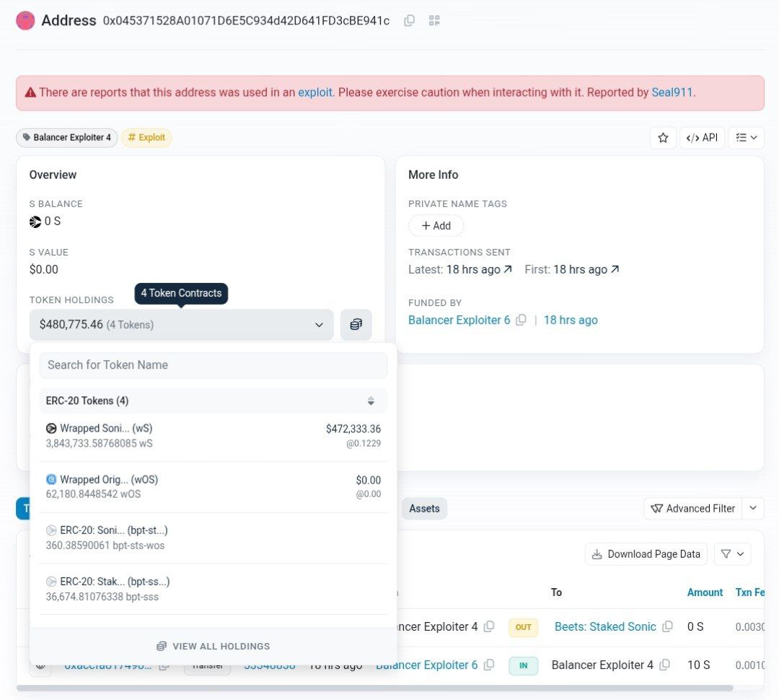Copy Balancer Exploiter 4 address in IN row

point(664,665)
